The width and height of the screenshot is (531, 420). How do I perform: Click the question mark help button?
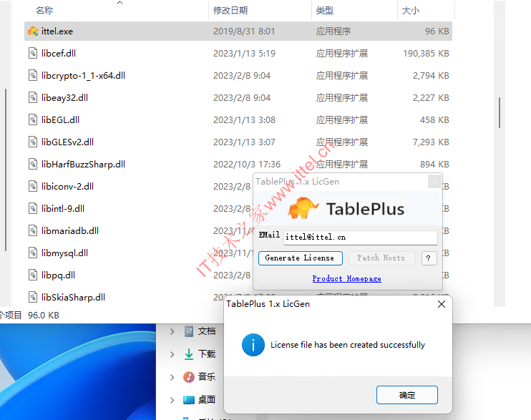click(x=429, y=258)
